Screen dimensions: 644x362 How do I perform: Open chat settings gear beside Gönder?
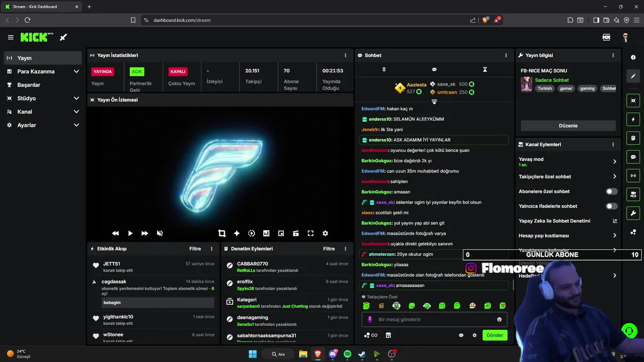(x=474, y=335)
